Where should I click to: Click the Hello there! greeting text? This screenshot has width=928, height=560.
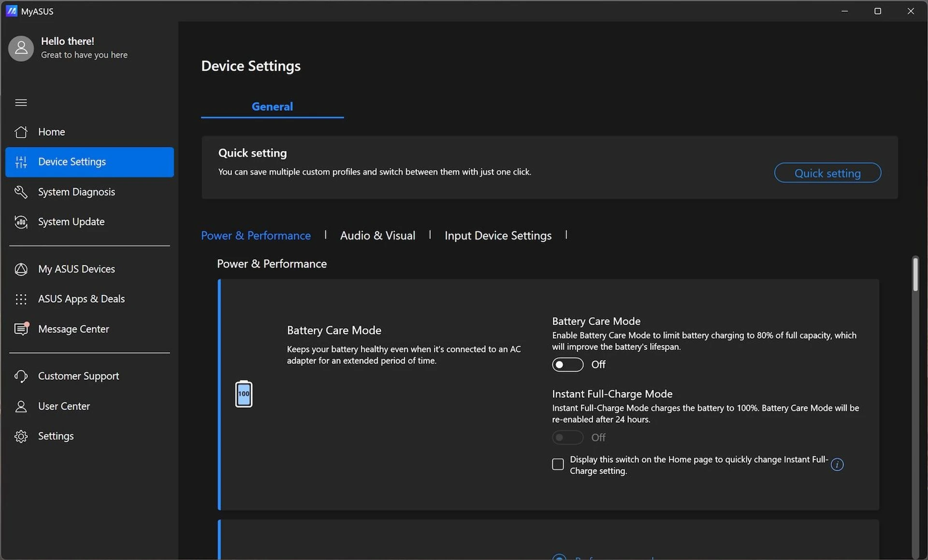68,41
